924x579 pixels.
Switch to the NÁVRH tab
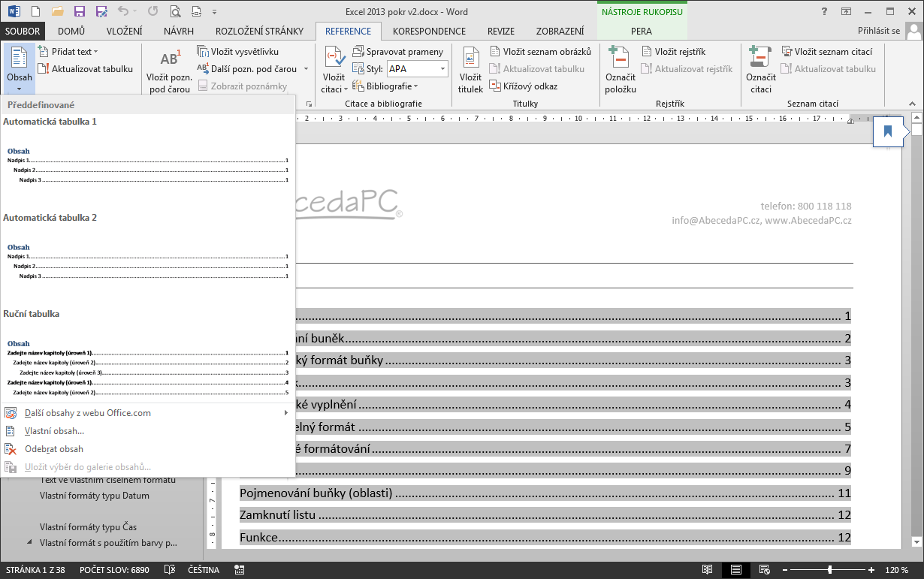pyautogui.click(x=179, y=31)
